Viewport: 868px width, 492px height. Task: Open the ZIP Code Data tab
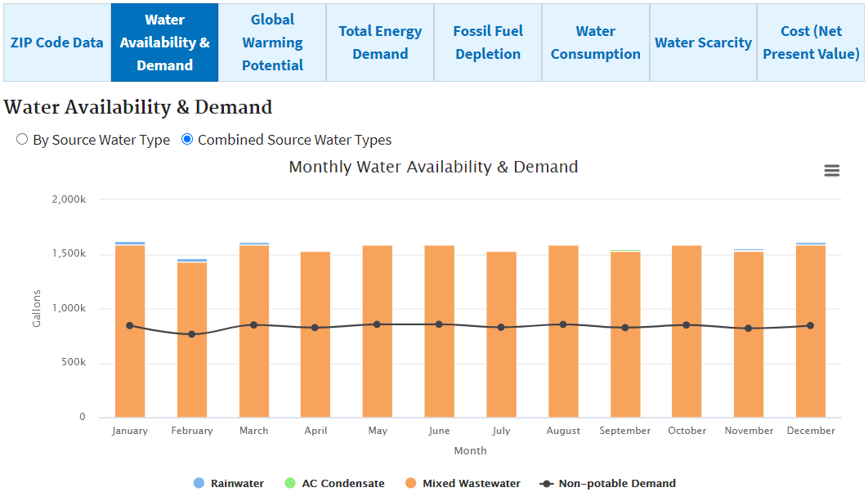57,42
